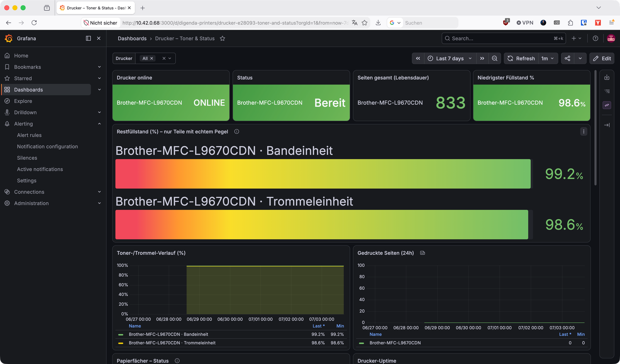Open Silences under Alerting
Viewport: 620px width, 364px height.
27,158
